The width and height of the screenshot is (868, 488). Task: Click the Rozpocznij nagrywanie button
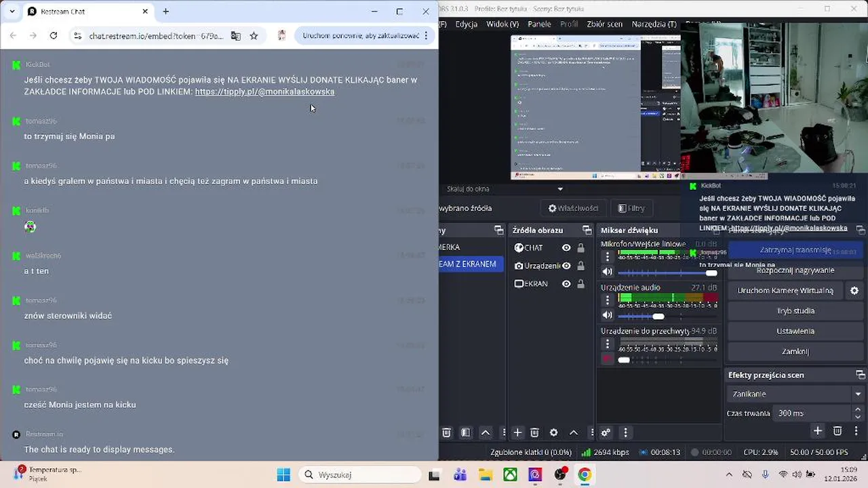(x=795, y=270)
